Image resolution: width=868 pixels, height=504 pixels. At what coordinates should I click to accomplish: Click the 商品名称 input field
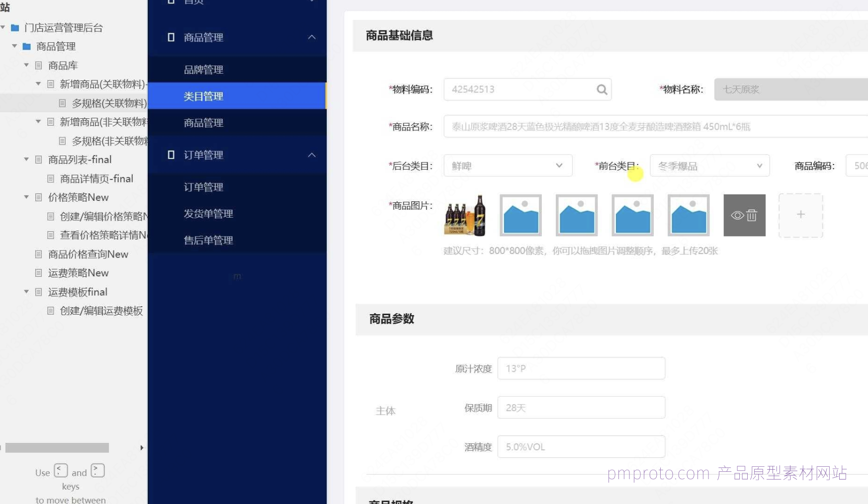click(x=656, y=126)
